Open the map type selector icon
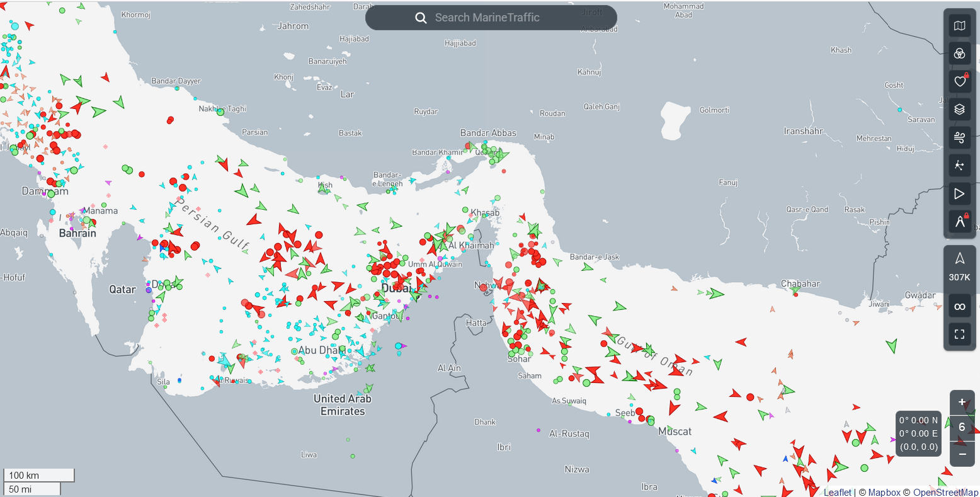 [x=959, y=26]
